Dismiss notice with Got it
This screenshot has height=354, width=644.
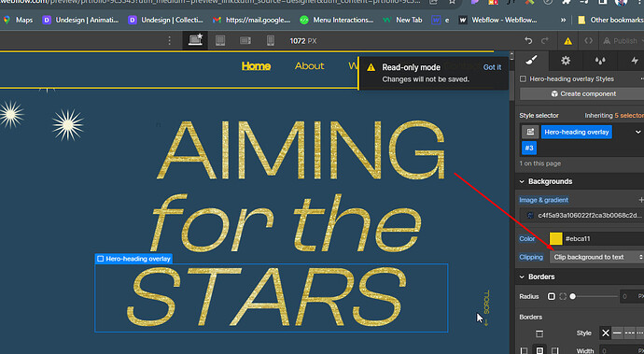492,67
